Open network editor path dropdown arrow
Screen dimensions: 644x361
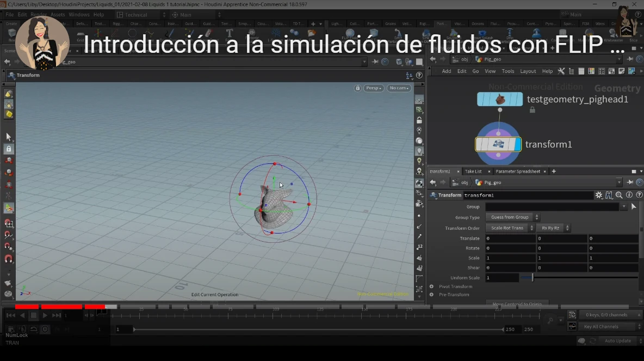[619, 59]
